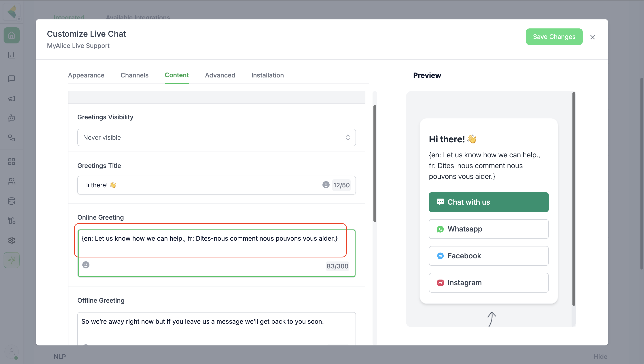
Task: Open the chatbot robot icon
Action: (x=11, y=118)
